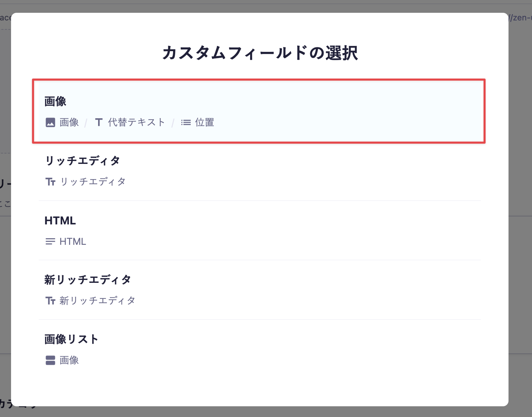This screenshot has width=532, height=417.
Task: Click the gray 画像 sublabel under 画像リスト
Action: tap(69, 360)
